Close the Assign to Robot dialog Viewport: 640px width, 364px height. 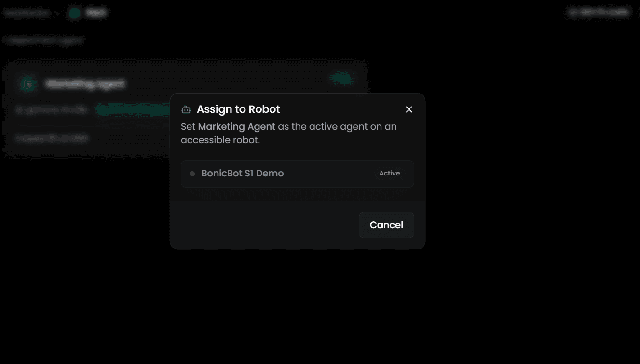click(x=409, y=109)
